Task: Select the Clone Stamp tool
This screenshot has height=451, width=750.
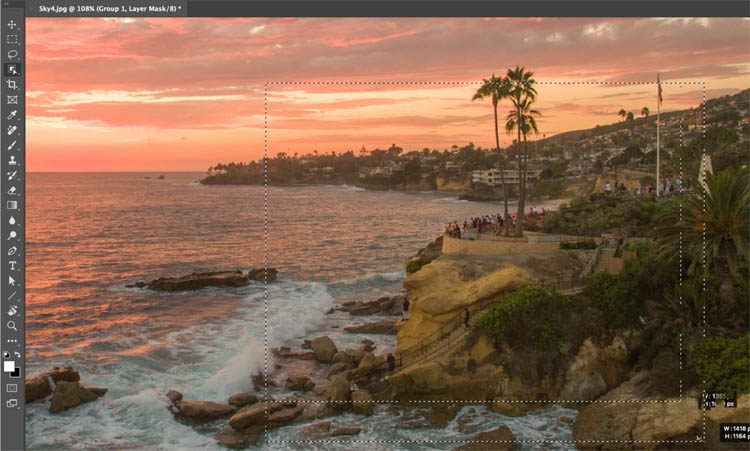Action: click(12, 160)
